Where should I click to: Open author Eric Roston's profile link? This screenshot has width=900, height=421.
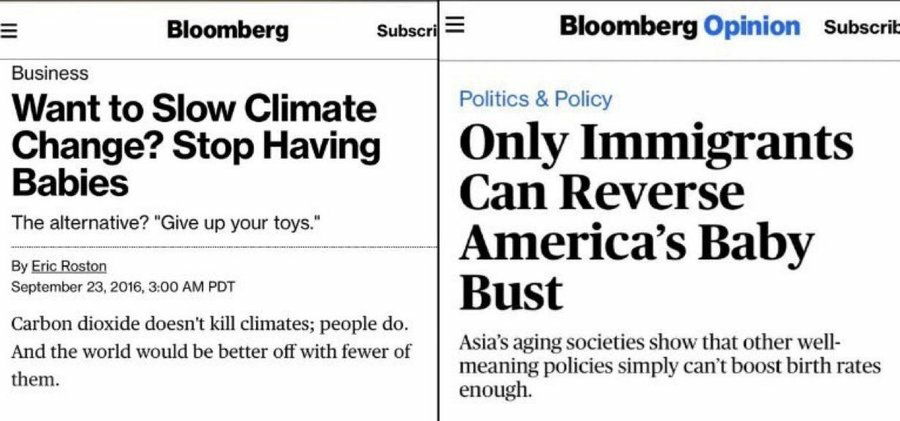coord(68,266)
